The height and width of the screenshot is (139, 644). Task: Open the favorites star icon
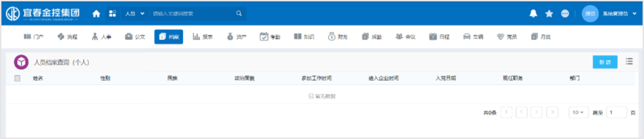pos(549,13)
